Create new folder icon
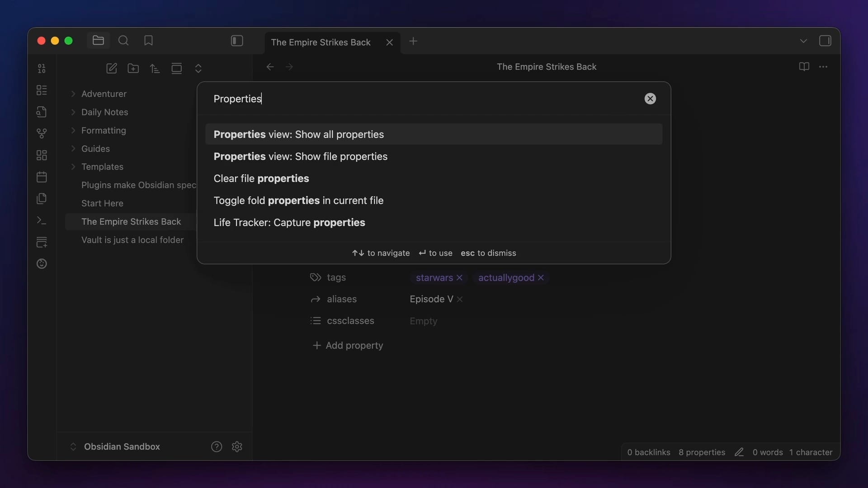868x488 pixels. click(133, 68)
